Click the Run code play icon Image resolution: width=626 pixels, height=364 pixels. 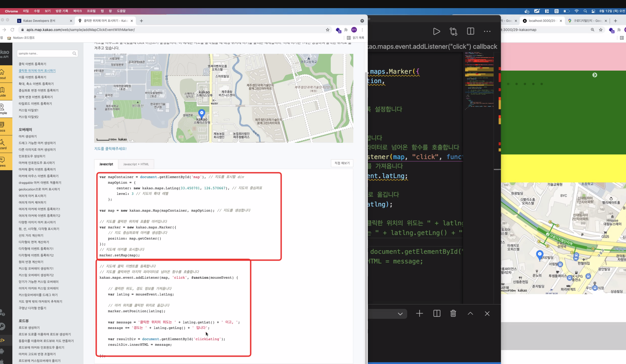436,32
